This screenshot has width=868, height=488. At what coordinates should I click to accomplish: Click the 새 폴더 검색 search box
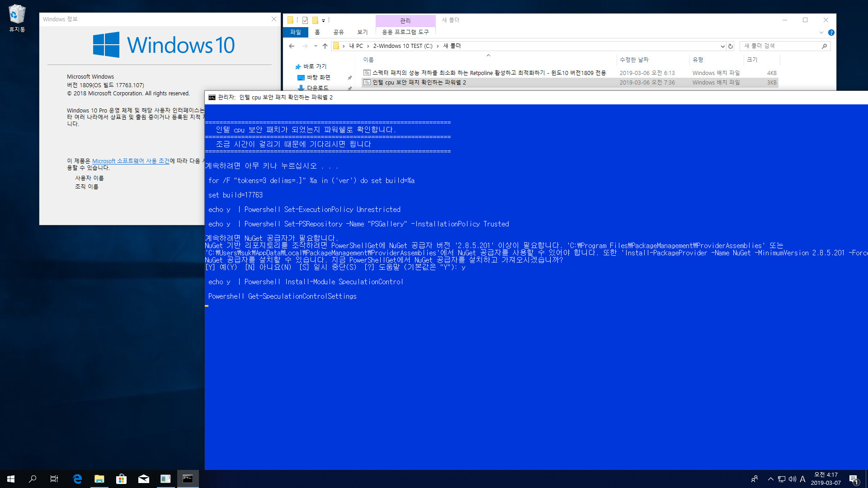781,46
